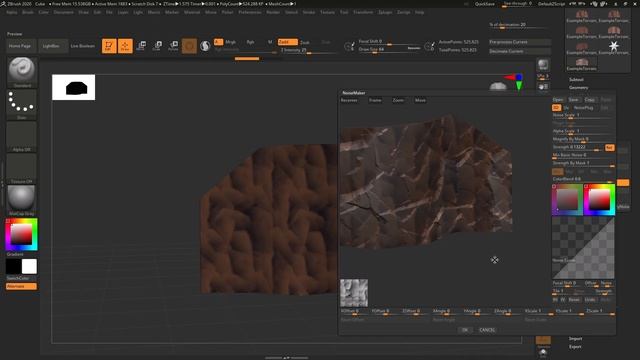Enable the Zsub sculpt mode

coord(305,42)
